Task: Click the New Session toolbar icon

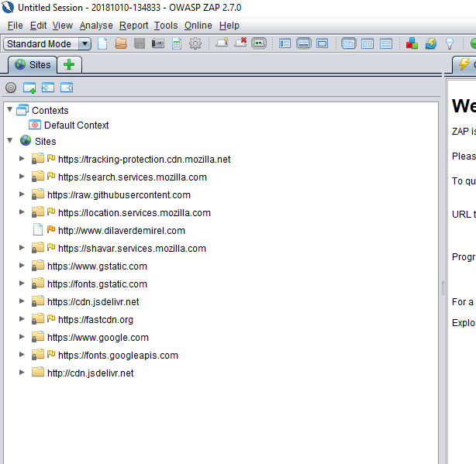Action: click(102, 43)
